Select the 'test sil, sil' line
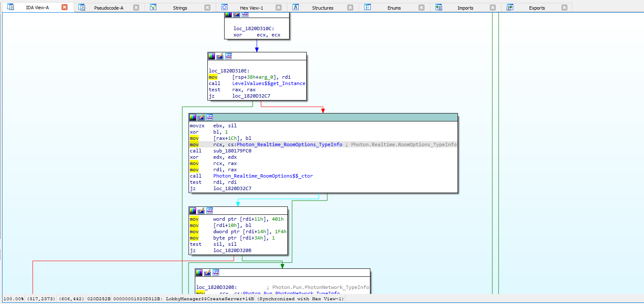This screenshot has width=644, height=304. pyautogui.click(x=213, y=244)
